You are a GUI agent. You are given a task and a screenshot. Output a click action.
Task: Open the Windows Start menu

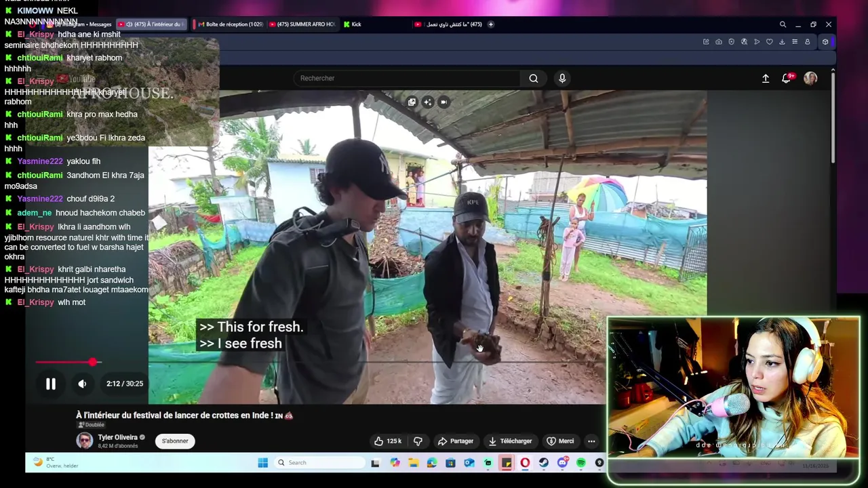coord(263,463)
